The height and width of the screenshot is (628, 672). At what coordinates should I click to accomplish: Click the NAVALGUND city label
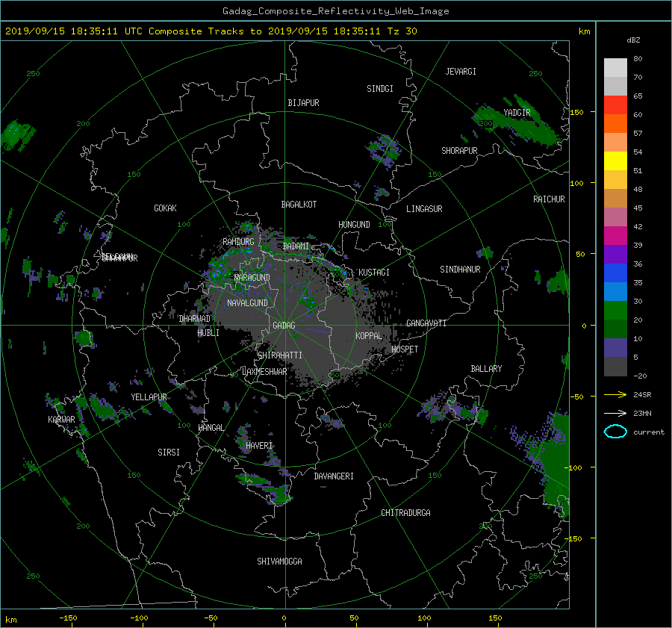point(247,303)
